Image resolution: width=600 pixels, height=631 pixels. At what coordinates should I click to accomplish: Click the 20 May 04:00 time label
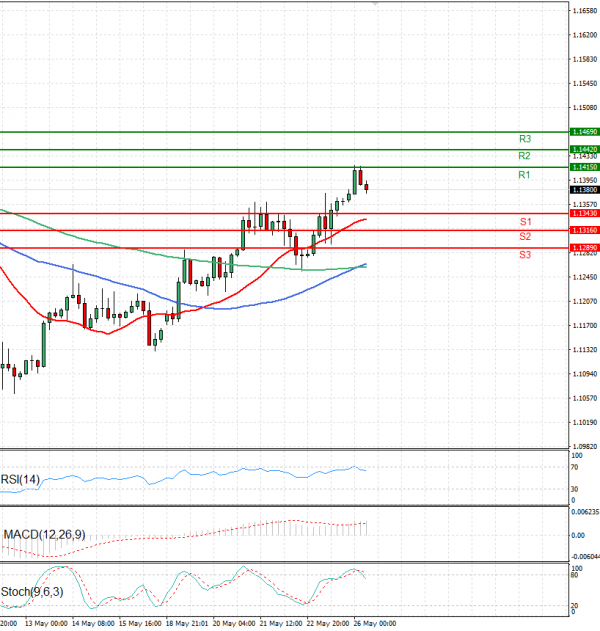click(234, 624)
